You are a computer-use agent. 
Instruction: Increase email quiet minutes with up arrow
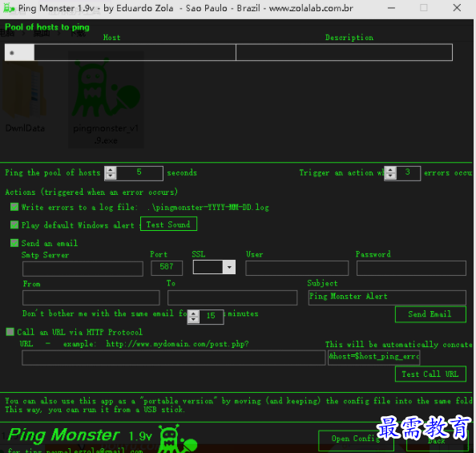(x=193, y=313)
